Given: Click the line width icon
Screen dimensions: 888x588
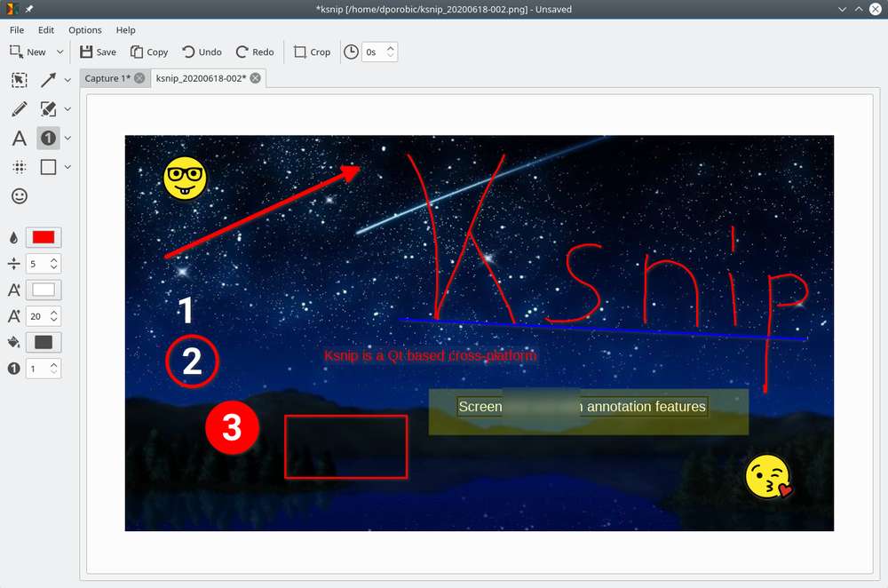Looking at the screenshot, I should tap(13, 264).
